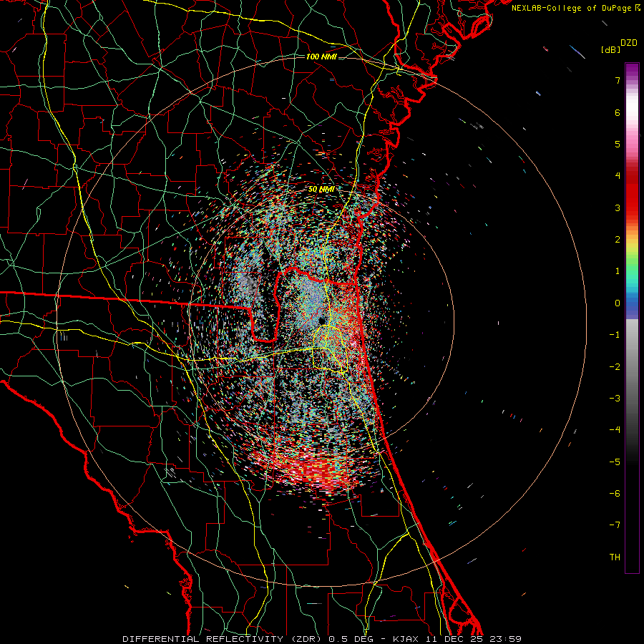Click the 50 NMI range ring label

pyautogui.click(x=321, y=190)
